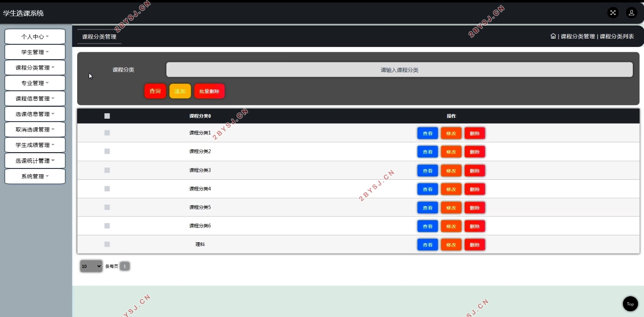Delete 课程分类5 with 删除 button
Image resolution: width=644 pixels, height=317 pixels.
point(475,207)
